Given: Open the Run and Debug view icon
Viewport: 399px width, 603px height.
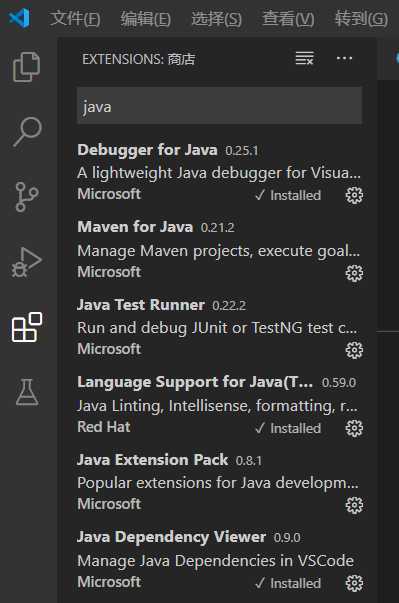Looking at the screenshot, I should click(x=26, y=262).
